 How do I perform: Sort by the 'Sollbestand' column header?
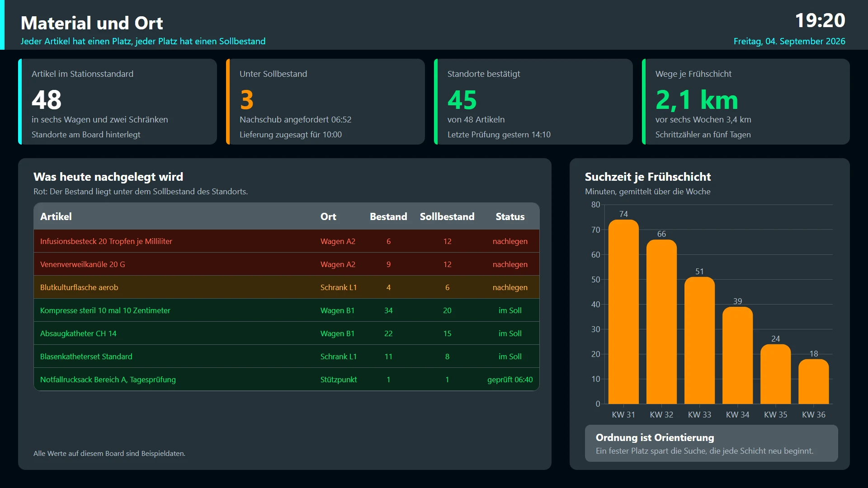(x=447, y=216)
